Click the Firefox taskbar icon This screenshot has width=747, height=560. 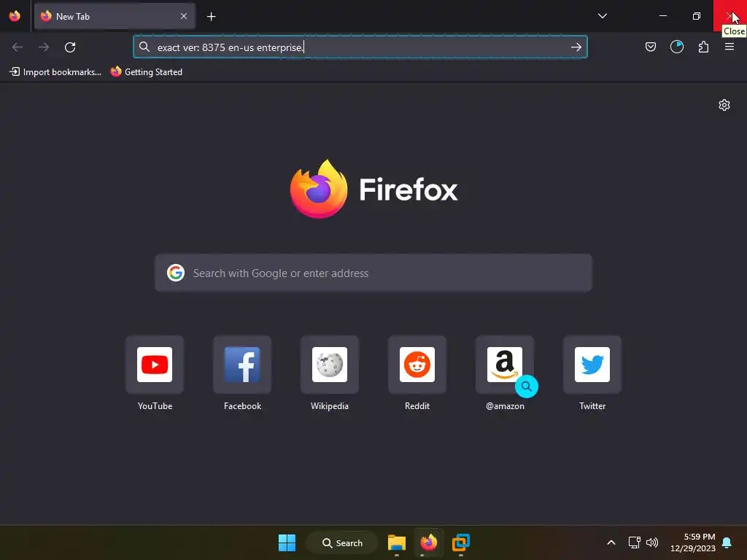point(429,542)
